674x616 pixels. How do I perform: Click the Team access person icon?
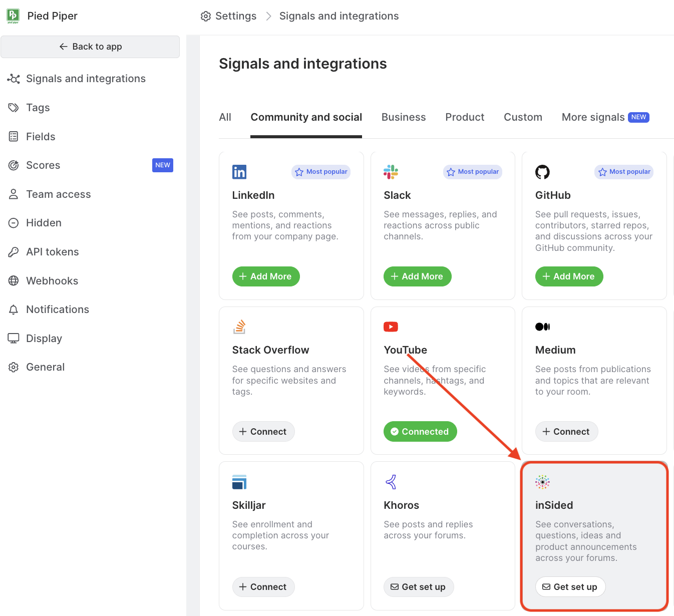[x=14, y=194]
